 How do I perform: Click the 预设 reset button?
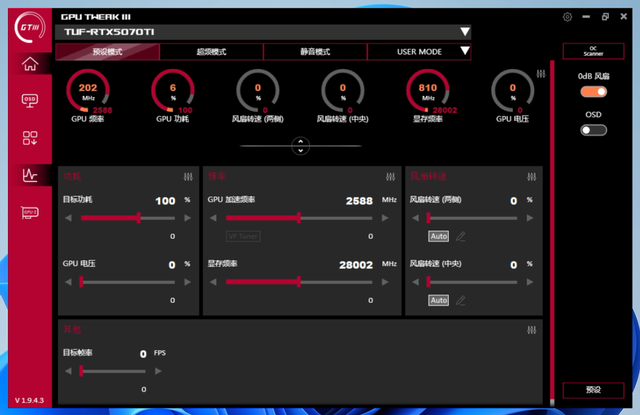pos(593,390)
